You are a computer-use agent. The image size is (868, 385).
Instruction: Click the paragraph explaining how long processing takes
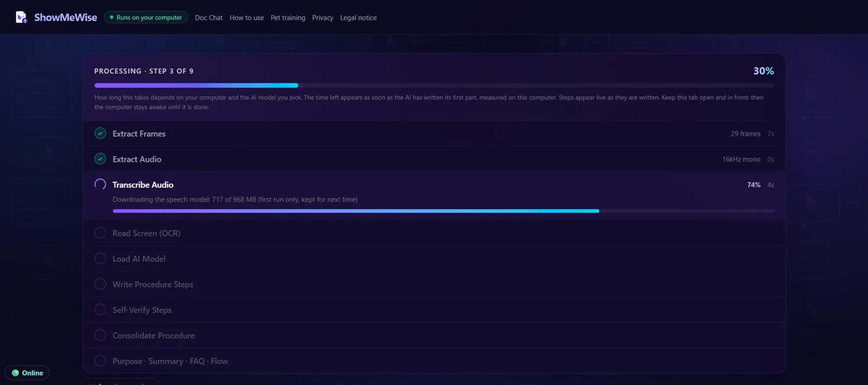point(429,102)
